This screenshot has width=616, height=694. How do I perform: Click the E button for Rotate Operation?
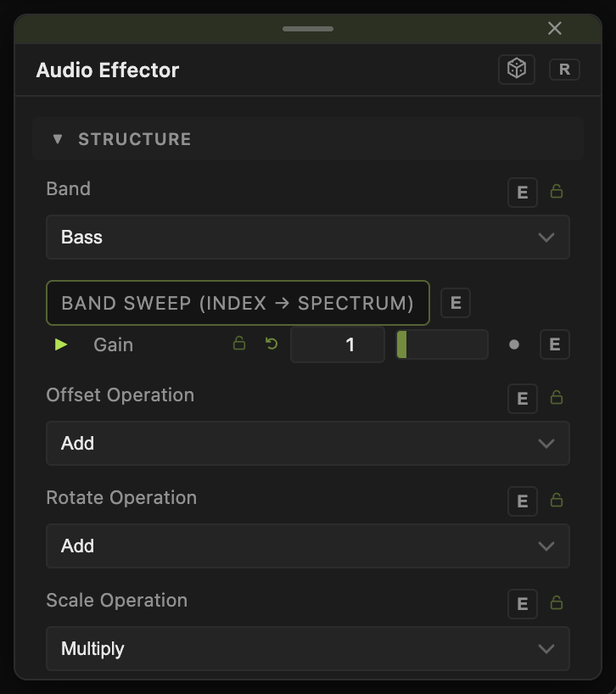[x=522, y=501]
